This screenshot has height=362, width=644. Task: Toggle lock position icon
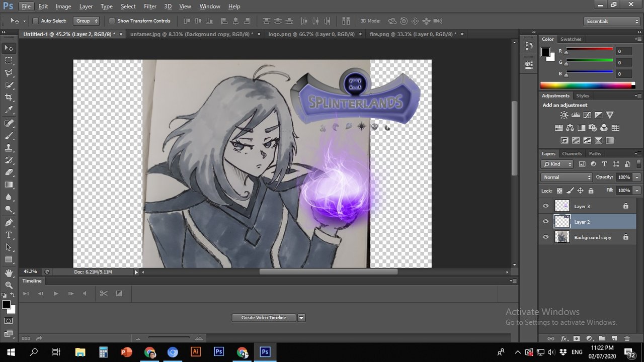(580, 191)
